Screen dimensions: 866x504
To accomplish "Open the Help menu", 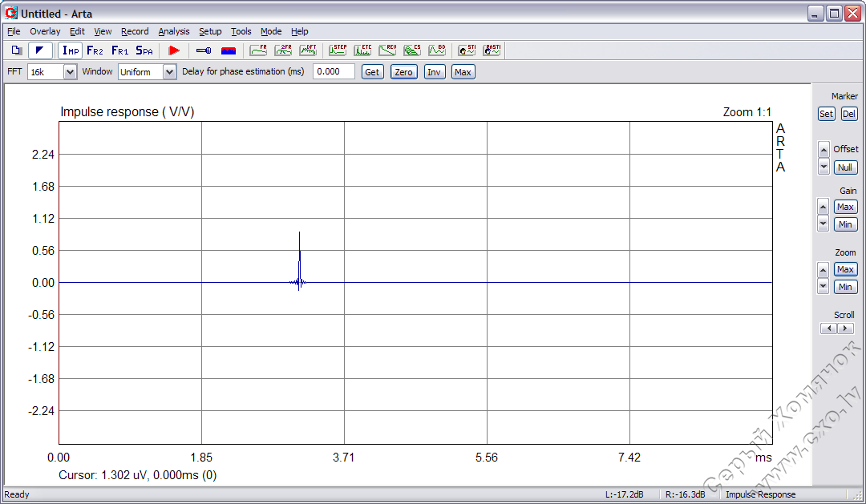I will pos(299,31).
